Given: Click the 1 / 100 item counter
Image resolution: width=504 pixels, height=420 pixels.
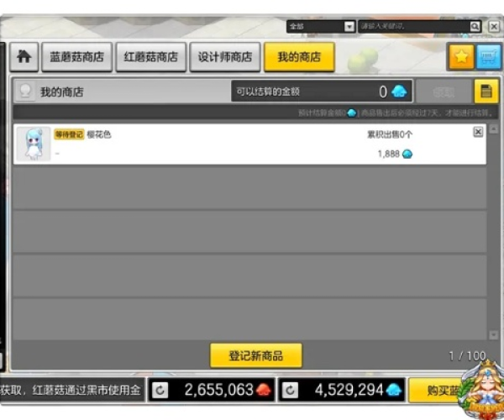Looking at the screenshot, I should [467, 356].
